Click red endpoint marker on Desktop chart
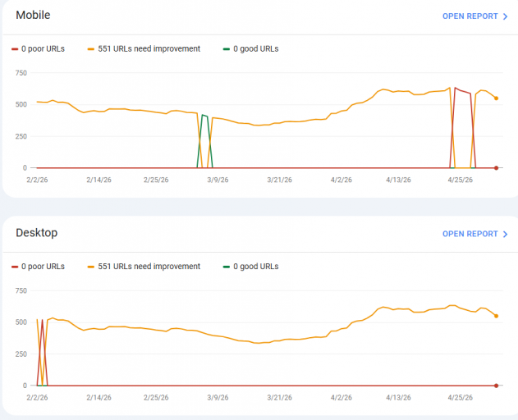This screenshot has height=420, width=518. 496,386
